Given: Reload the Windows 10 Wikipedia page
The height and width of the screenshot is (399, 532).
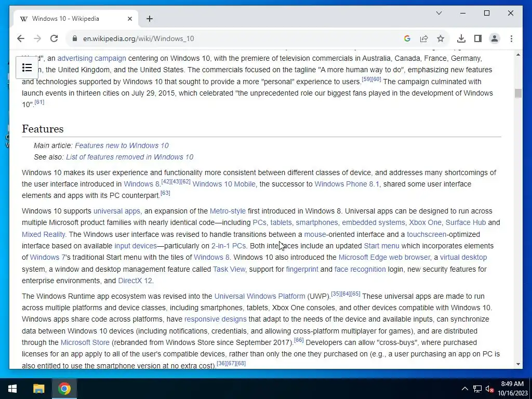Looking at the screenshot, I should click(54, 38).
